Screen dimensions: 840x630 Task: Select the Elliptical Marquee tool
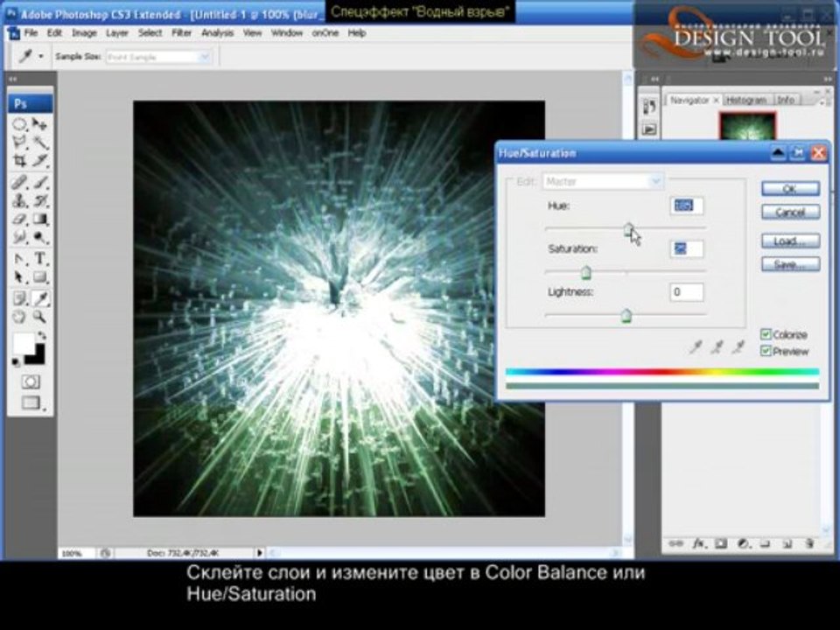[x=20, y=124]
